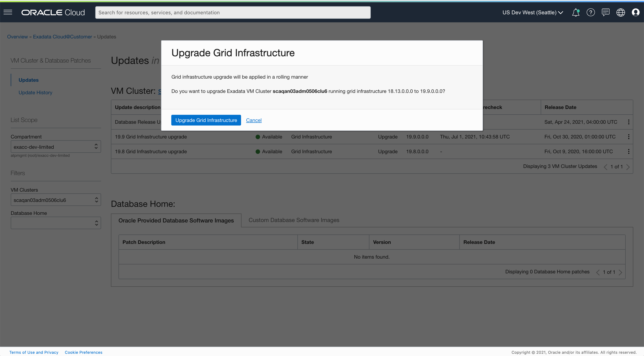Go to next page of VM Cluster Updates
This screenshot has height=356, width=644.
point(628,167)
